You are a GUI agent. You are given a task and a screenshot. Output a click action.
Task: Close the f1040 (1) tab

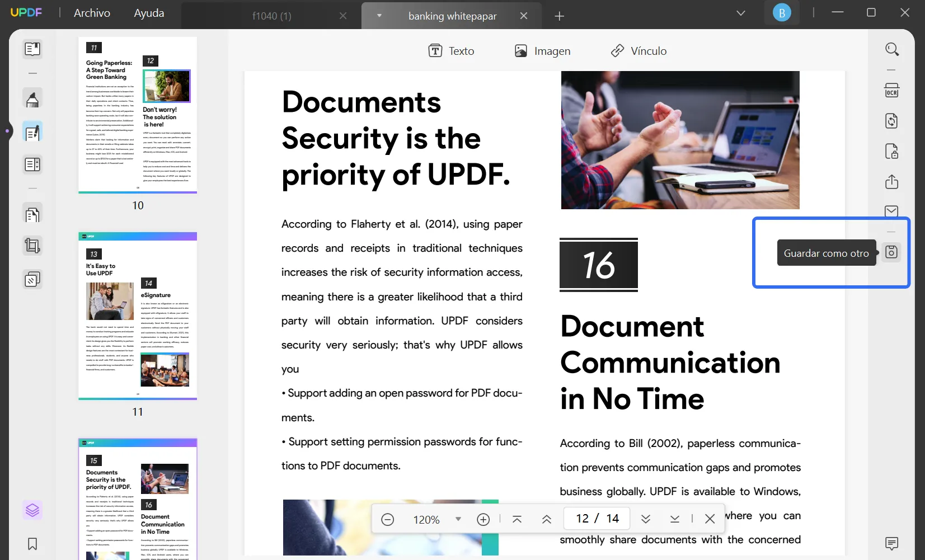pos(343,16)
